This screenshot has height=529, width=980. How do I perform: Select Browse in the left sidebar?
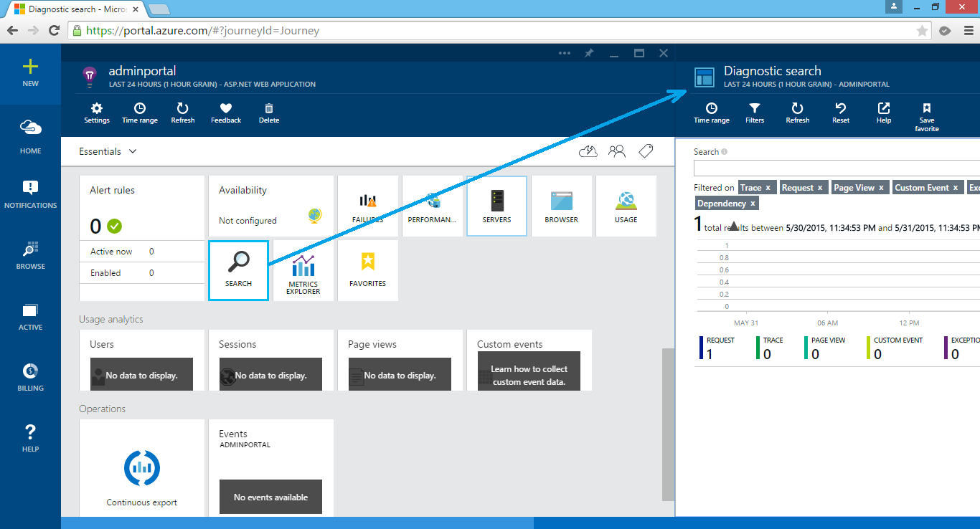30,255
